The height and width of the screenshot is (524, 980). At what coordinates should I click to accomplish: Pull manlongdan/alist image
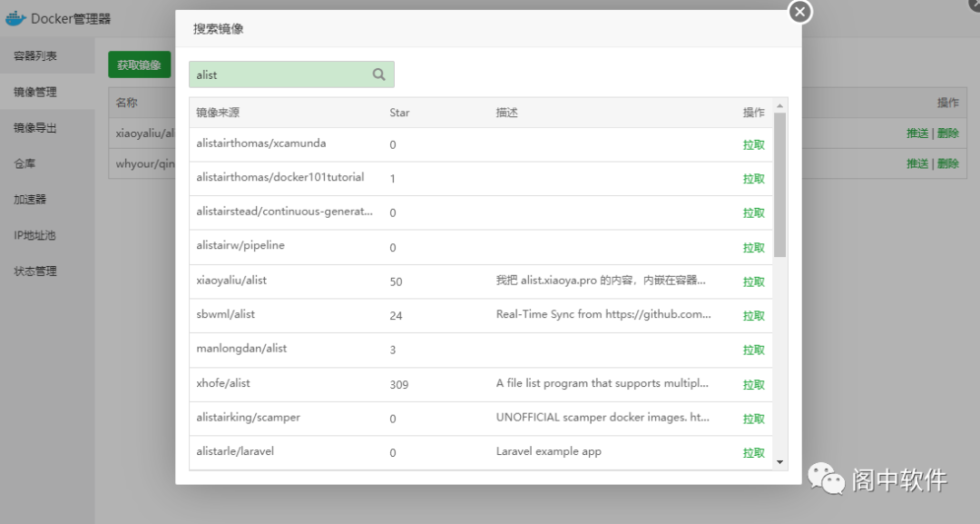click(x=753, y=351)
